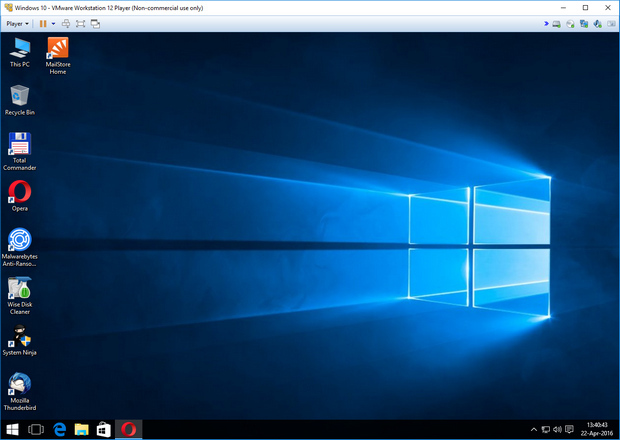Switch to Opera on the taskbar
Viewport: 620px width, 440px height.
[x=129, y=429]
